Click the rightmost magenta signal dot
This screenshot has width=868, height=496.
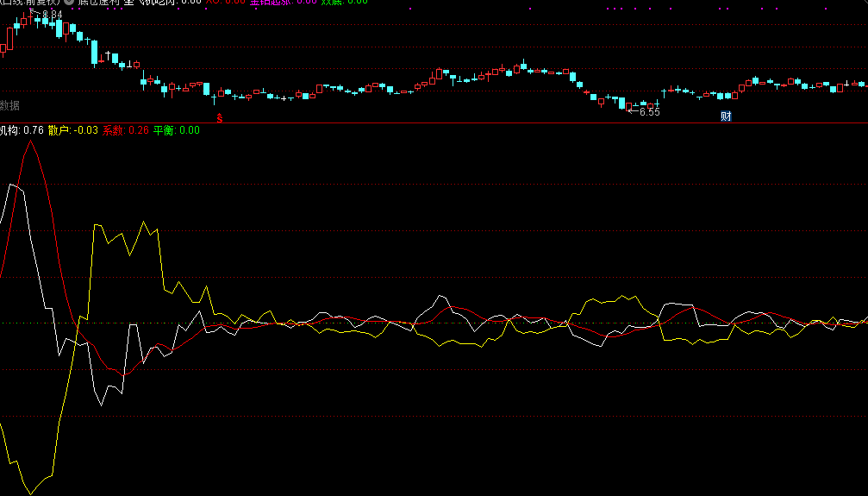[826, 9]
